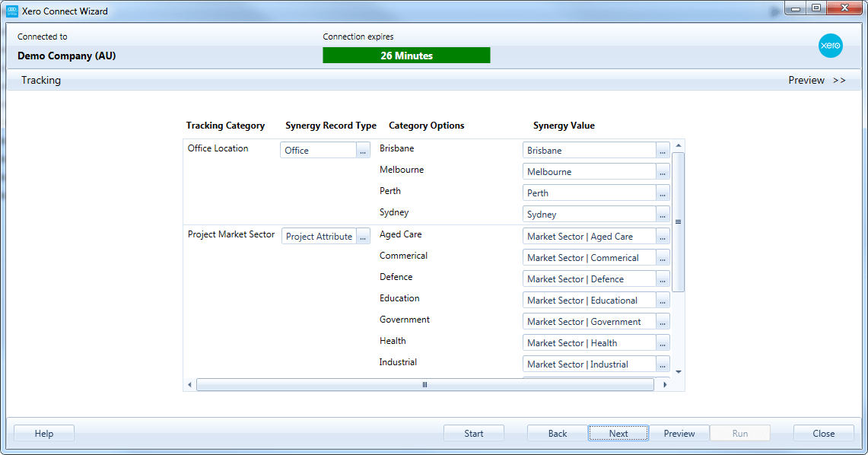868x455 pixels.
Task: Expand the value selector beside Perth
Action: [662, 192]
